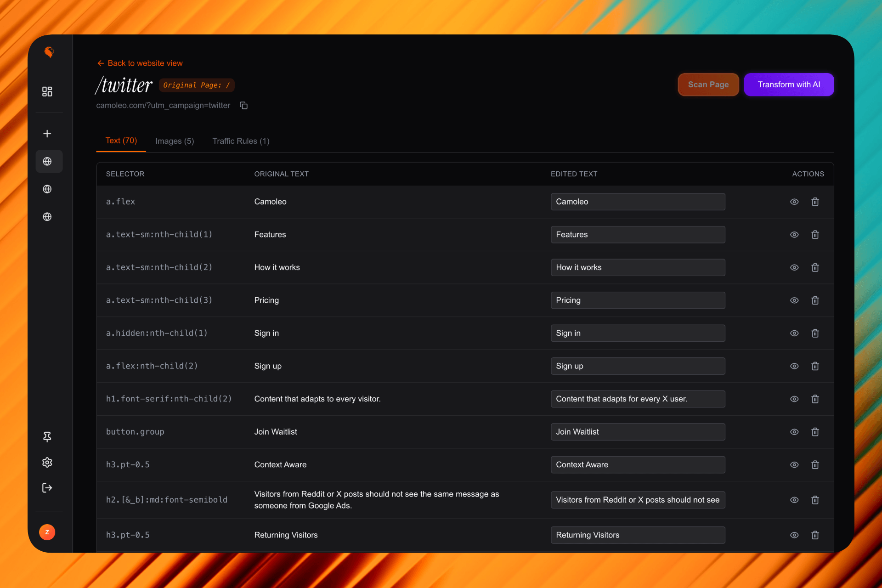
Task: Click the Transform with AI button
Action: [789, 85]
